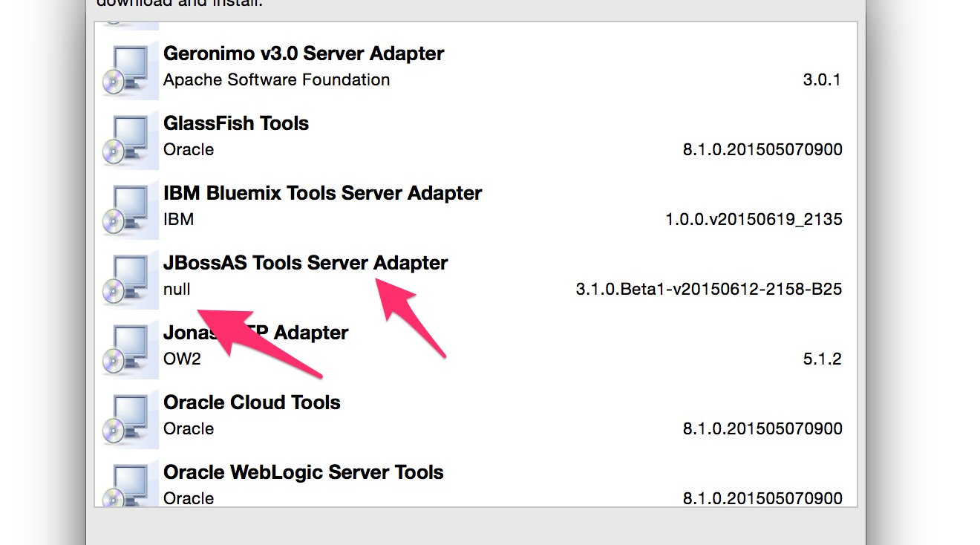Screen dimensions: 980x545
Task: Click the 1.0.0.v20150619_2135 version text
Action: click(x=754, y=219)
